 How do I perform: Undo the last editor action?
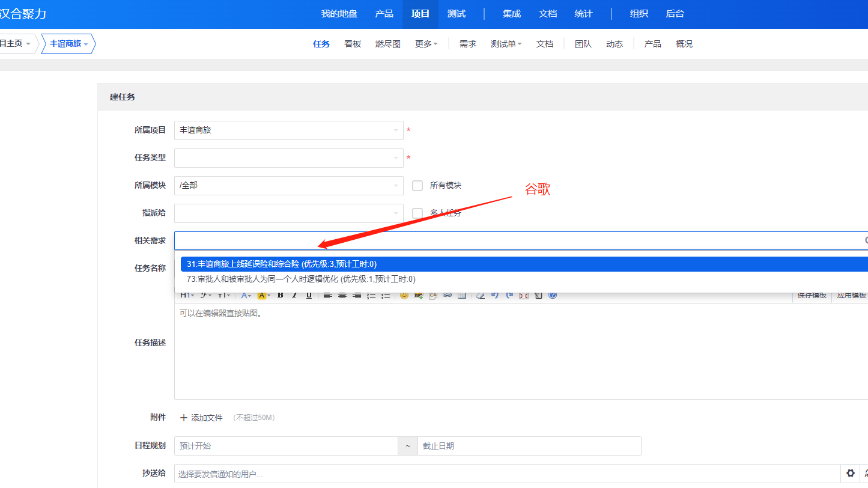495,295
